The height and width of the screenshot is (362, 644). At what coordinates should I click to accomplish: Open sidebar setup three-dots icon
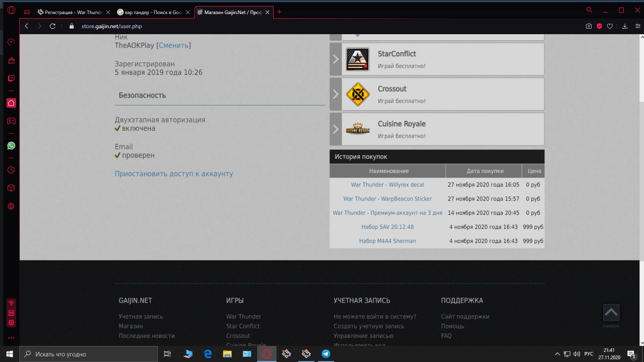click(11, 338)
